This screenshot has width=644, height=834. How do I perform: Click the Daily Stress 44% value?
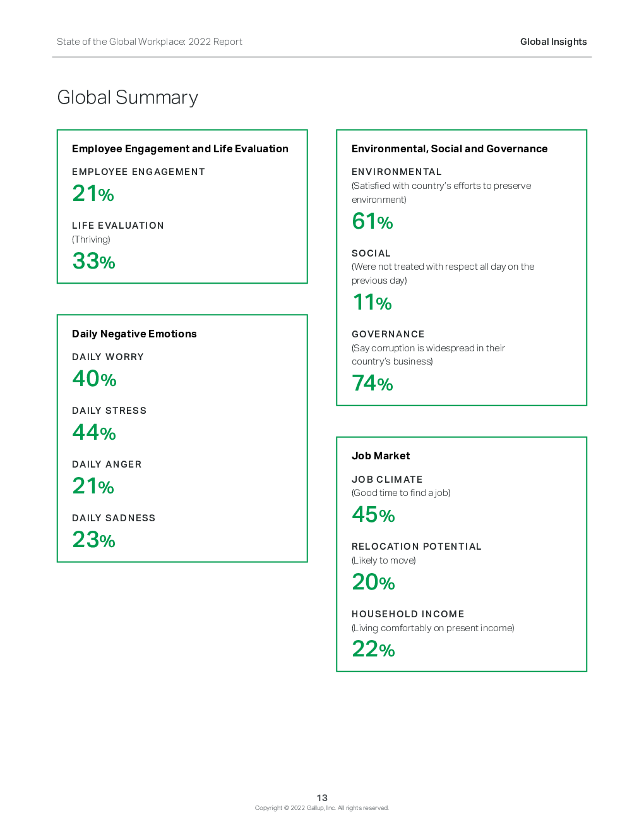tap(94, 432)
